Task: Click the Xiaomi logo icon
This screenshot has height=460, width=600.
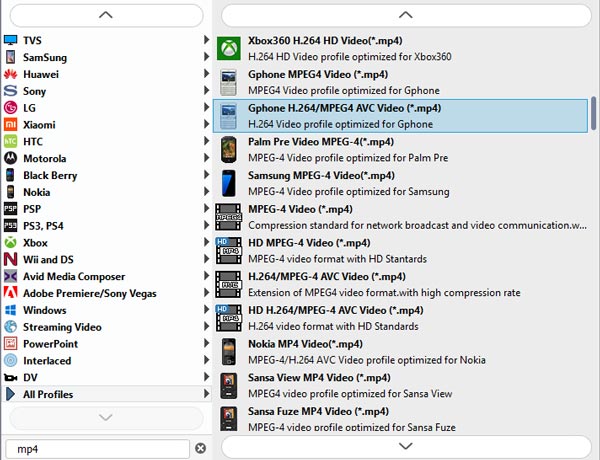Action: [10, 124]
